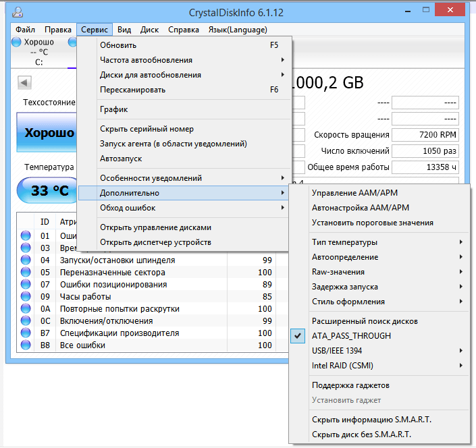Choose Автонастройка AAM/APM
This screenshot has width=476, height=448.
click(379, 208)
